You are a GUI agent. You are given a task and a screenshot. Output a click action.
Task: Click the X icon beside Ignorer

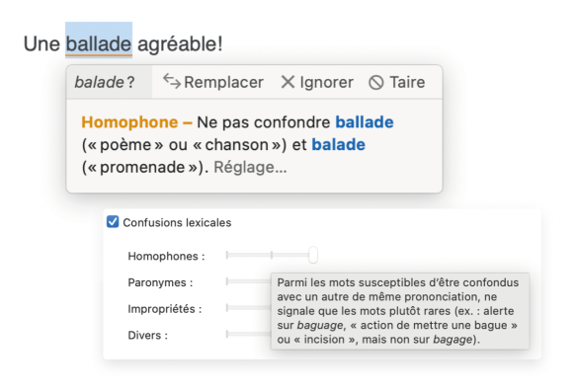point(288,82)
